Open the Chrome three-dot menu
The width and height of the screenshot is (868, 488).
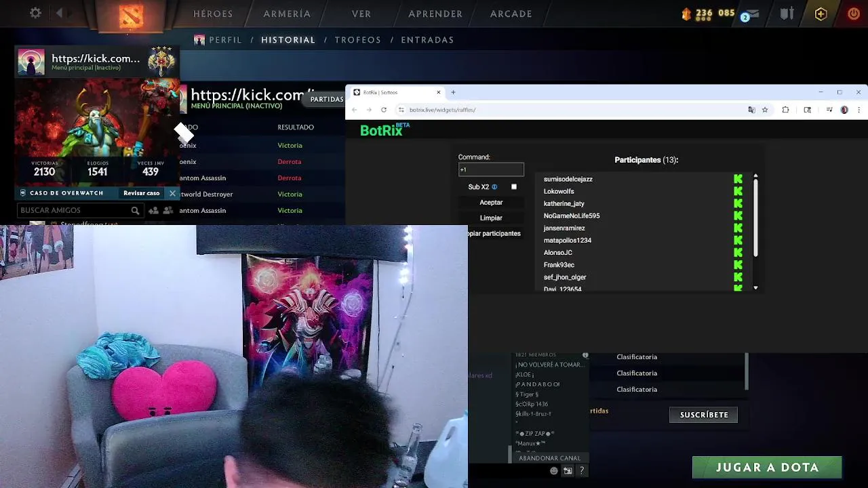click(859, 110)
